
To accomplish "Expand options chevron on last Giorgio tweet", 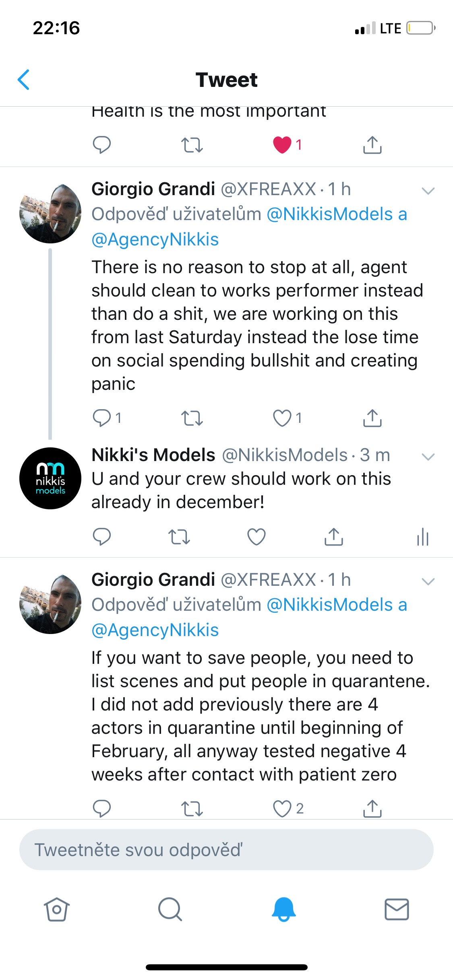I will click(x=428, y=581).
